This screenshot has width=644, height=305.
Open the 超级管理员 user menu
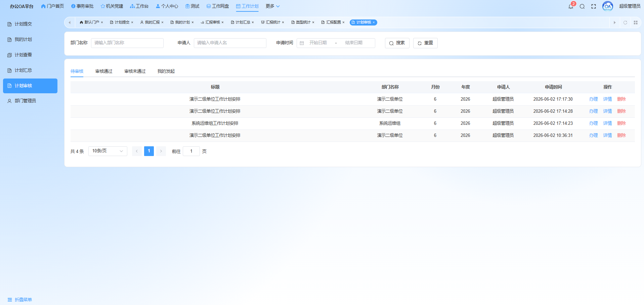pos(630,6)
